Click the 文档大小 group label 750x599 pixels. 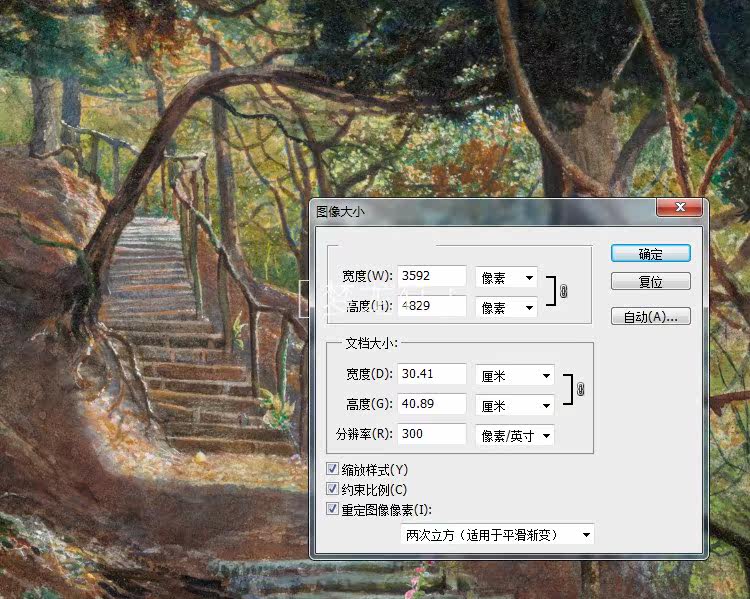coord(371,343)
